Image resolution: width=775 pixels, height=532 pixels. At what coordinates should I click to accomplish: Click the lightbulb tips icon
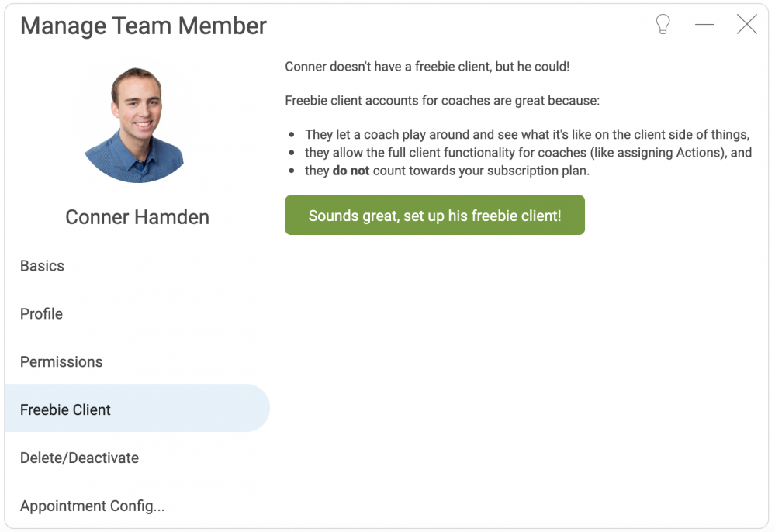click(x=663, y=24)
